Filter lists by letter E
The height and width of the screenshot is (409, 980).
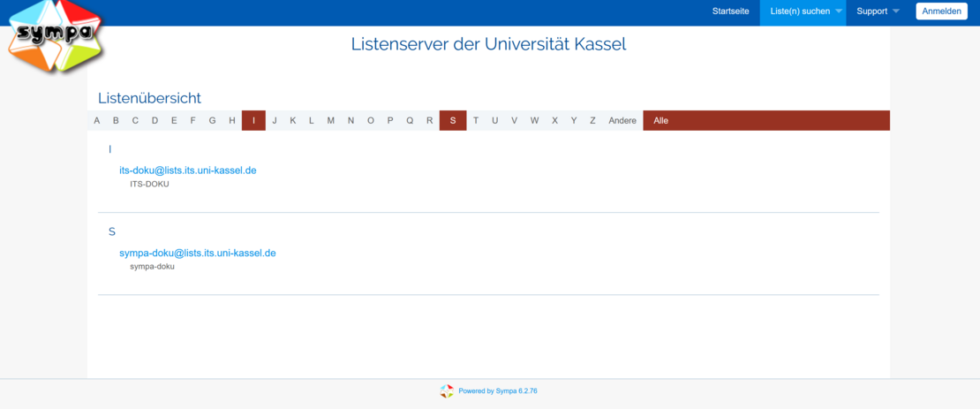(x=175, y=121)
